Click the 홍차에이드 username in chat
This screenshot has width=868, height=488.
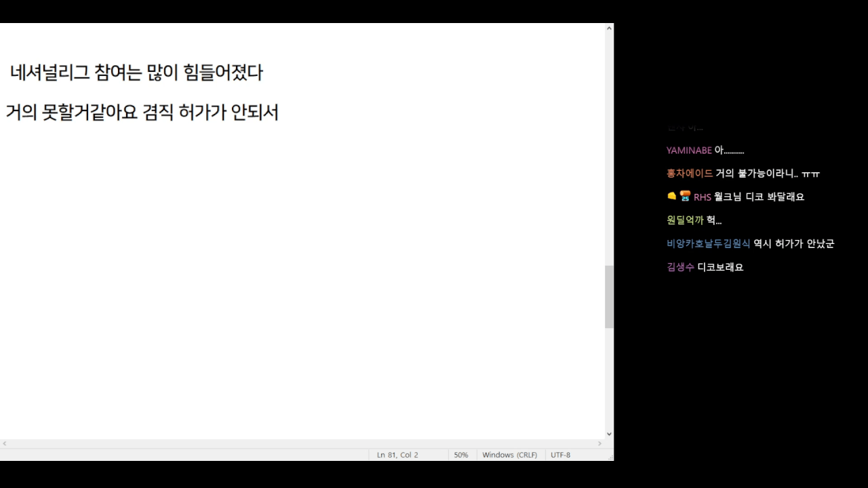point(690,174)
